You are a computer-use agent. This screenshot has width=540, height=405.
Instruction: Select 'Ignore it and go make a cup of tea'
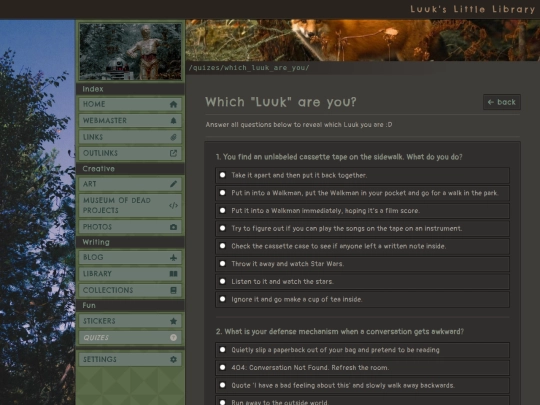coord(362,299)
